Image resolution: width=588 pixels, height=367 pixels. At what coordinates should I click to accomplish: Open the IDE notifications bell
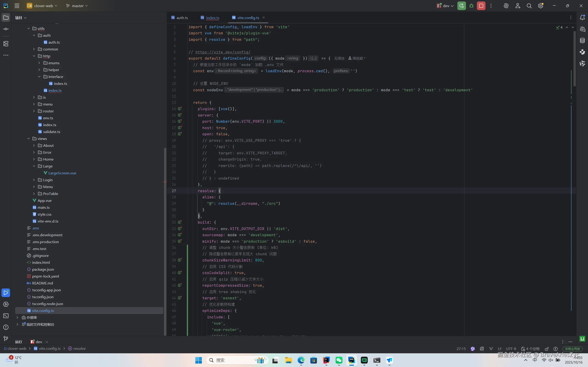582,17
